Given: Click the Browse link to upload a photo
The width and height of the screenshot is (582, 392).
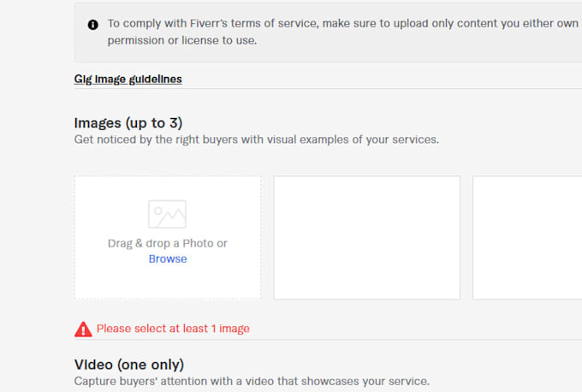Looking at the screenshot, I should click(x=168, y=258).
